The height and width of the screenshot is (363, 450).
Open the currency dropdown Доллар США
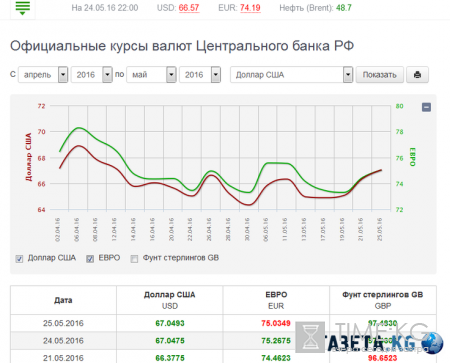[x=291, y=75]
